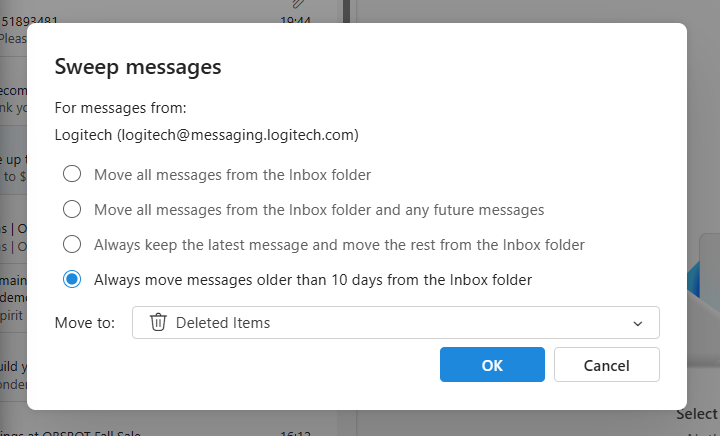Click the 'and any future messages' option label
Screen dimensions: 720x436
[319, 210]
